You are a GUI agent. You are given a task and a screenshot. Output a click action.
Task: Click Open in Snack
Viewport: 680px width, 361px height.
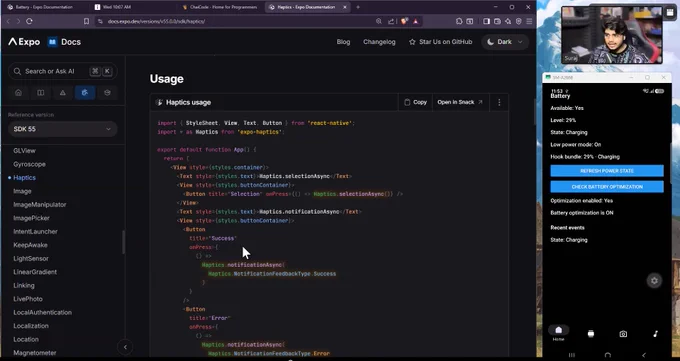pos(460,102)
